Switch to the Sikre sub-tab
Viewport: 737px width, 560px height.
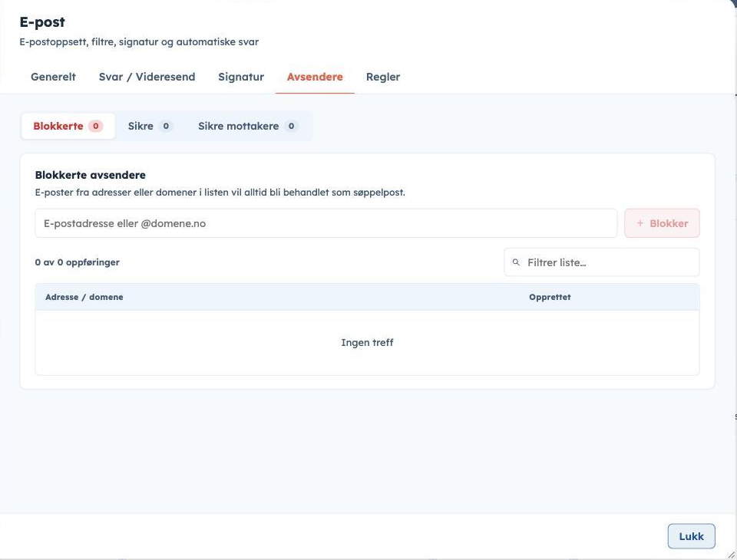pos(150,126)
